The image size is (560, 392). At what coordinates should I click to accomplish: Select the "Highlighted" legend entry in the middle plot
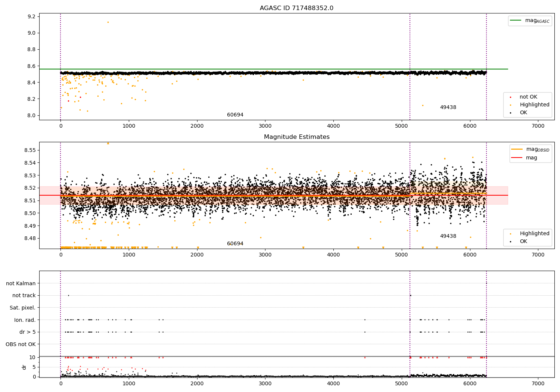click(535, 234)
